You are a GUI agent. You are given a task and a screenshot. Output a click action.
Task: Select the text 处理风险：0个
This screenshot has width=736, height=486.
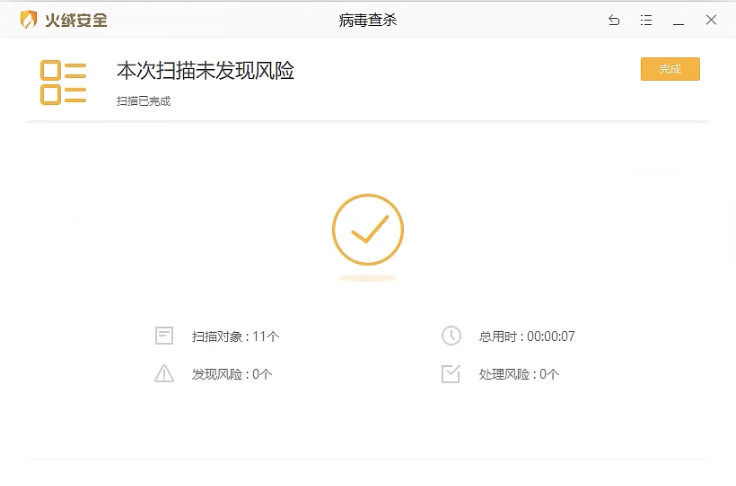point(519,374)
